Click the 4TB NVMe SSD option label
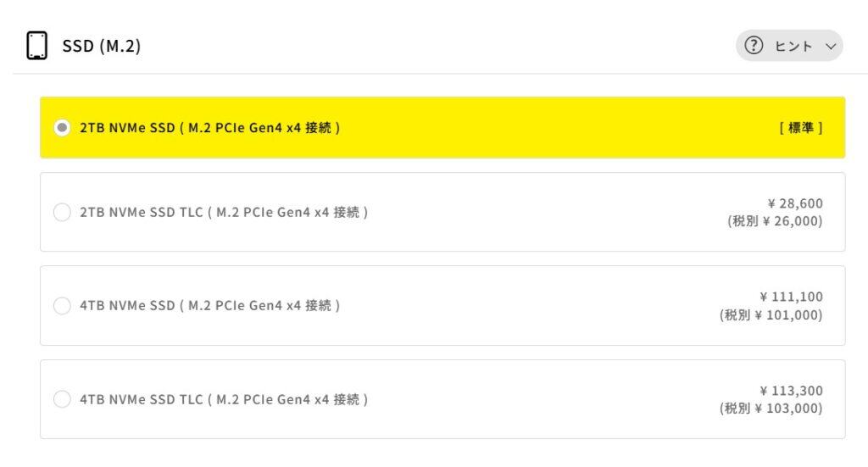868x467 pixels. (x=210, y=305)
